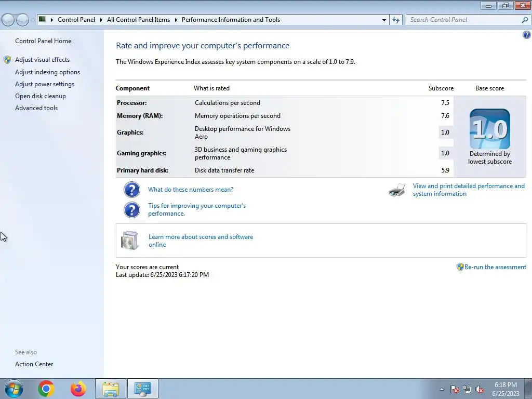
Task: Click the software box icon beside Learn more
Action: [x=129, y=240]
